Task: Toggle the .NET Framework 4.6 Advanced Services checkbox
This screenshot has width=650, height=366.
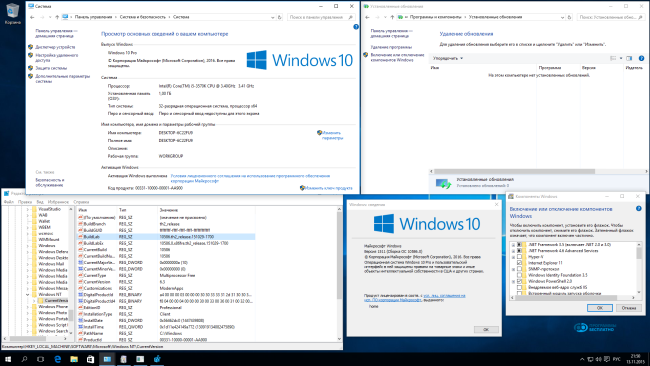Action: (x=519, y=251)
